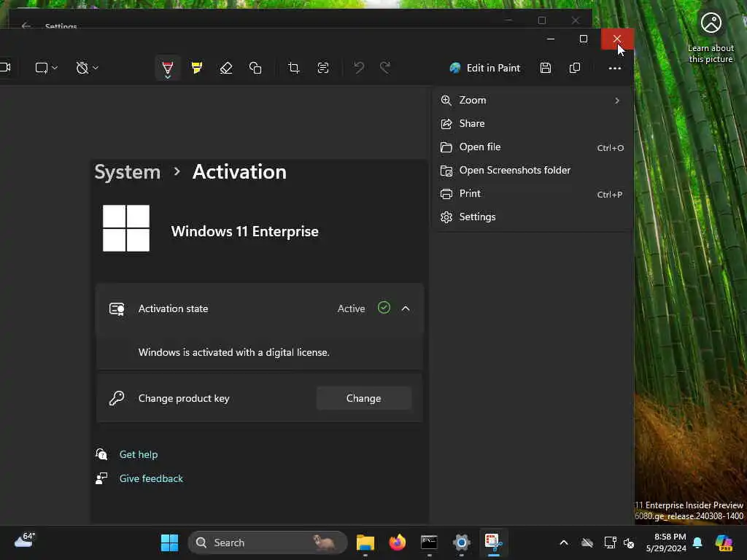Open the delay snip timer dropdown
The image size is (747, 560).
88,68
